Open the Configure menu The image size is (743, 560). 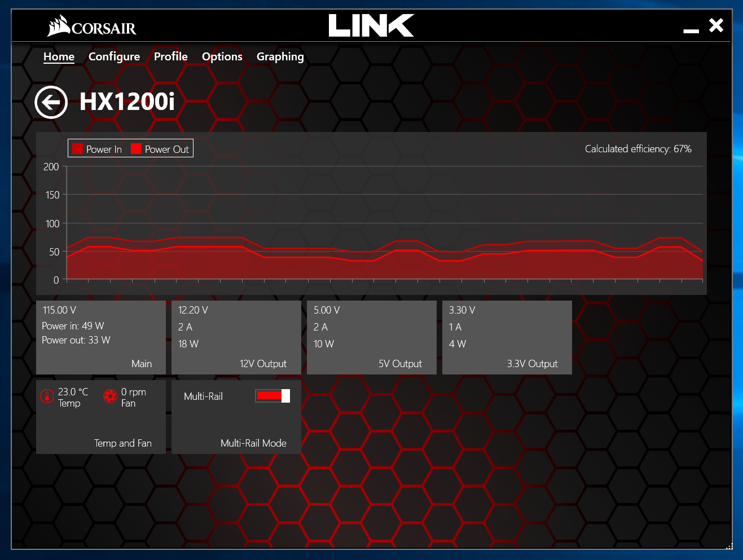[x=115, y=56]
